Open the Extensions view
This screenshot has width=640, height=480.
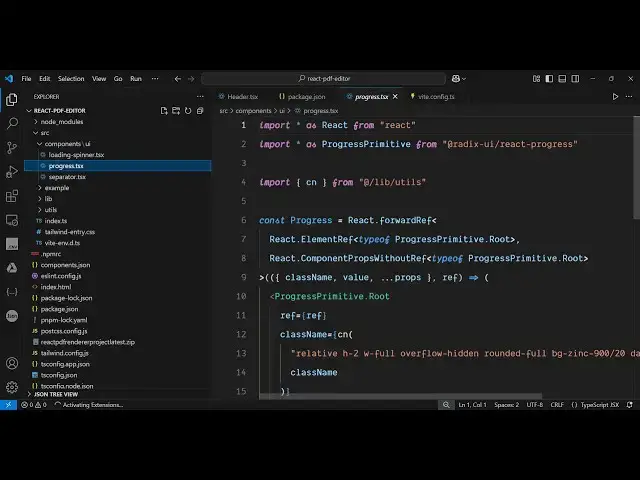coord(12,196)
